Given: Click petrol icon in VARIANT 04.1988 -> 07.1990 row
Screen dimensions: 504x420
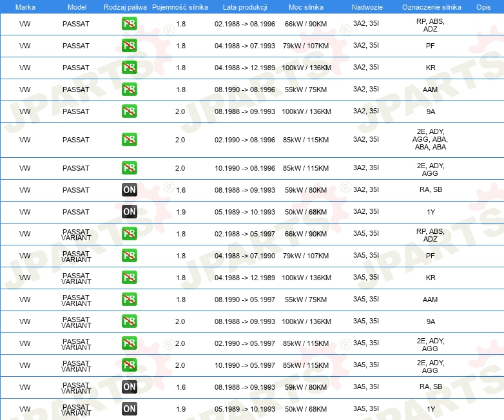Looking at the screenshot, I should 129,256.
